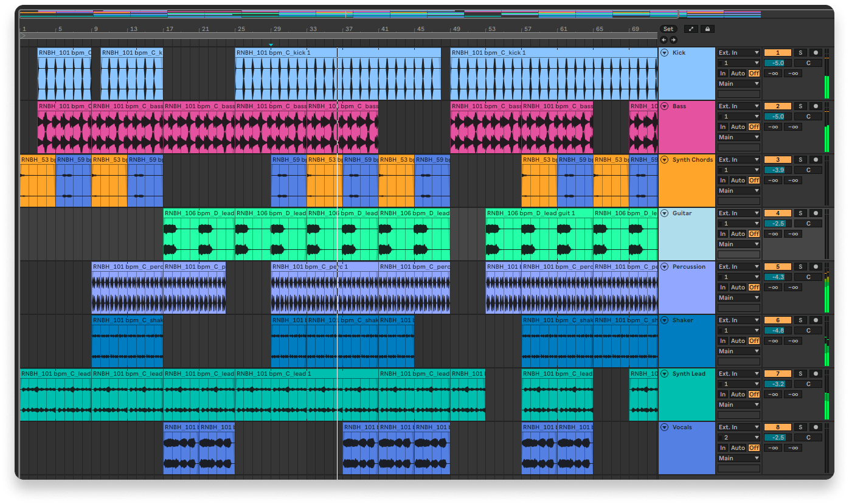Toggle track activator 4 on Guitar

tap(778, 214)
